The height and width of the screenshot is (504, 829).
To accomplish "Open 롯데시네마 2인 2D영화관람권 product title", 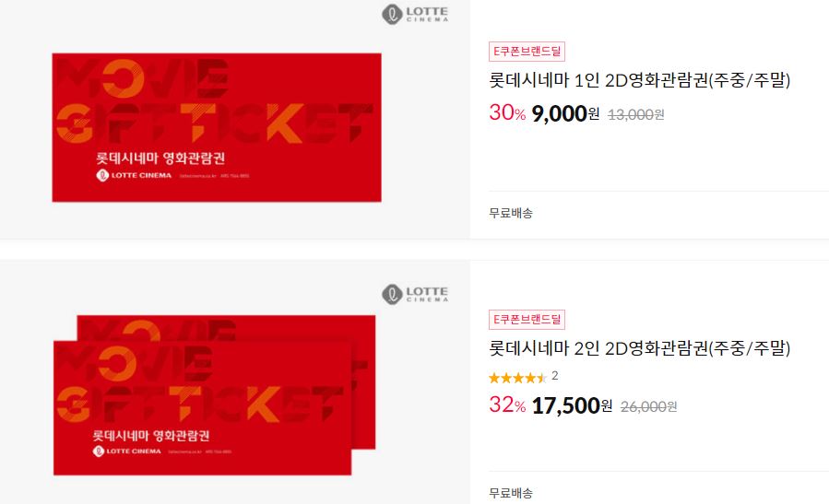I will [639, 348].
